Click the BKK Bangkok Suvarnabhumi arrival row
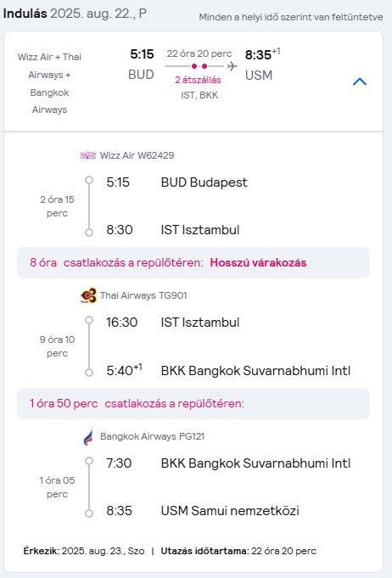 (228, 371)
